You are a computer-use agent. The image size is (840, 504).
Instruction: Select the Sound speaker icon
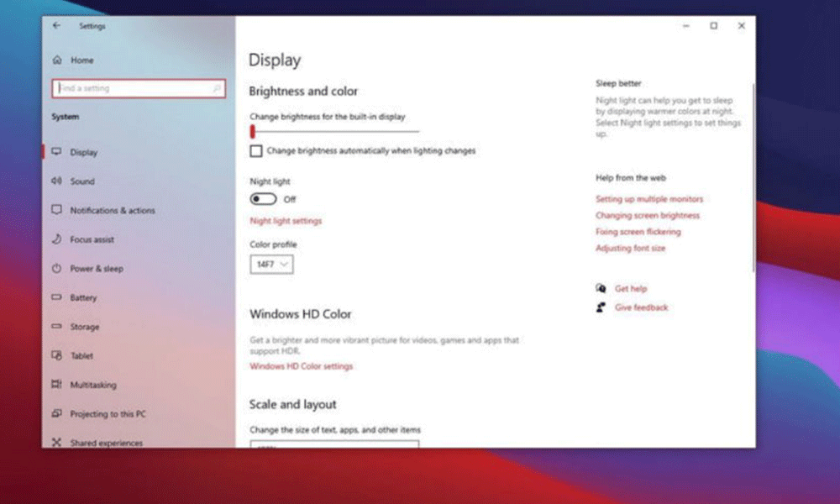click(x=57, y=181)
